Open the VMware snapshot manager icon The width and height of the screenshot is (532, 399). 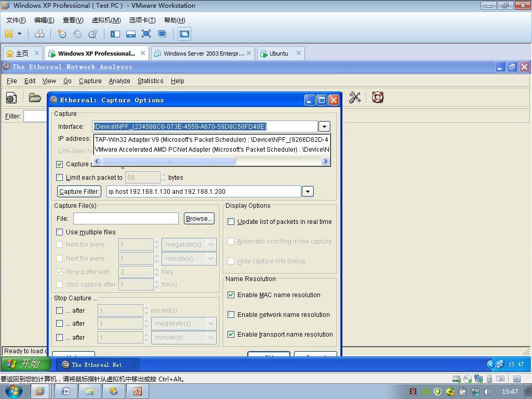[92, 34]
